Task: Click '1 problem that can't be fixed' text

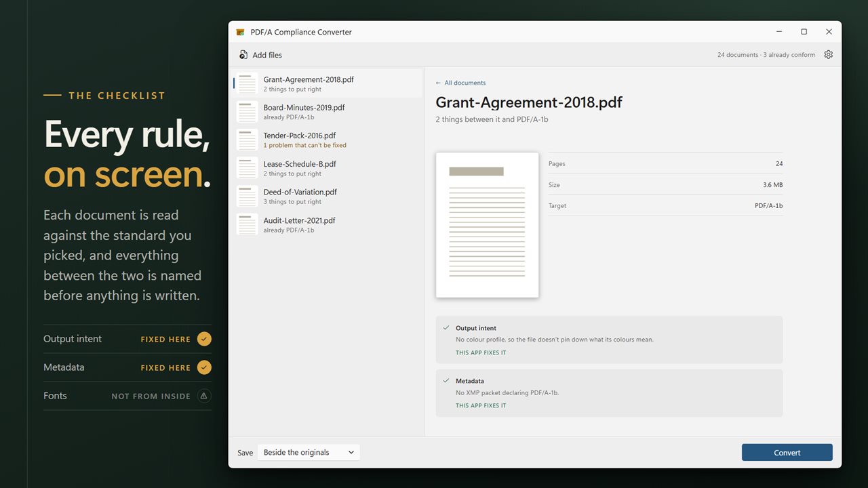Action: click(305, 145)
